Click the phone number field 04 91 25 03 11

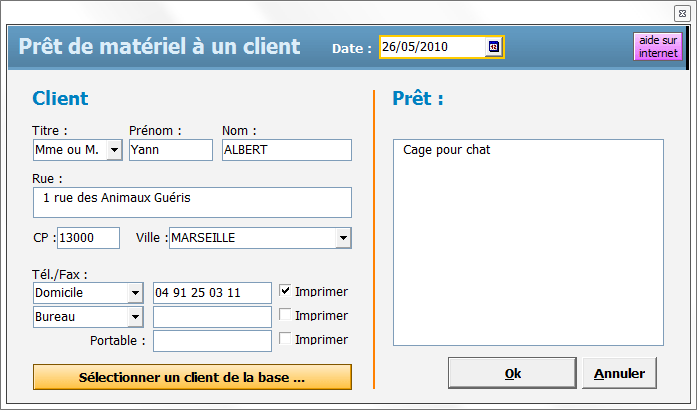(212, 293)
